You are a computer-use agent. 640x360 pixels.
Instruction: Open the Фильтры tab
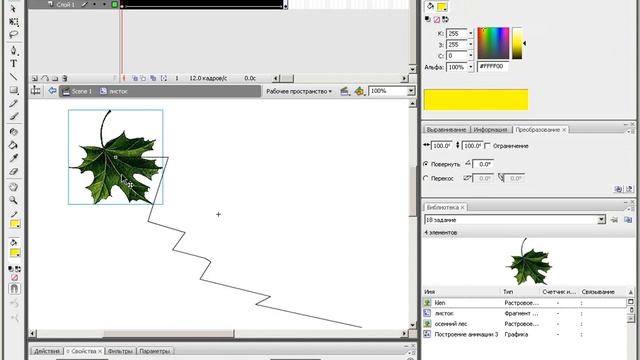click(120, 351)
